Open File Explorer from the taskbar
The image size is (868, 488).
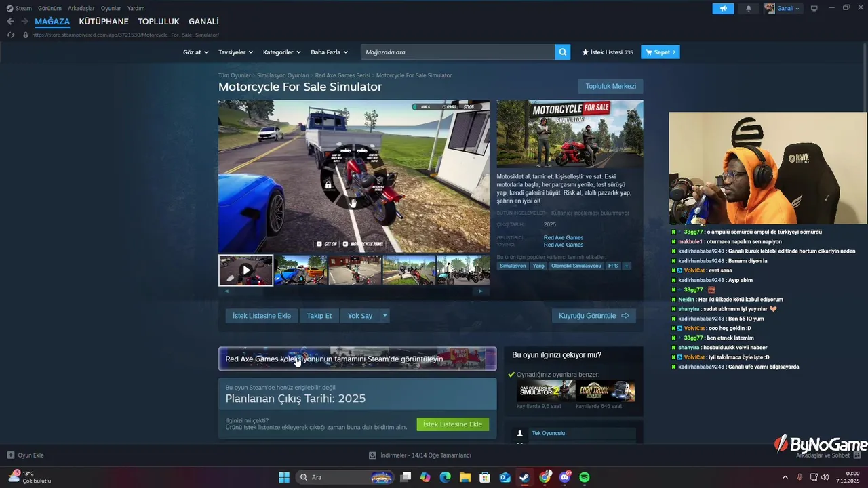click(x=465, y=477)
